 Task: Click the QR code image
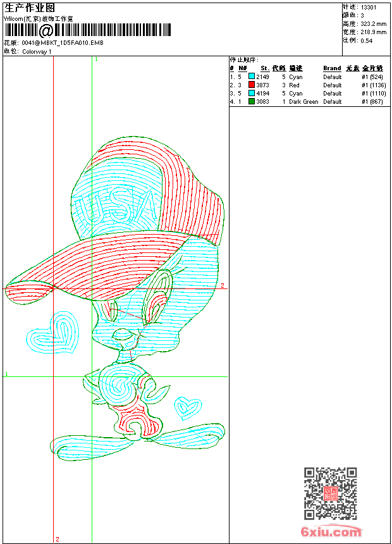(x=331, y=493)
